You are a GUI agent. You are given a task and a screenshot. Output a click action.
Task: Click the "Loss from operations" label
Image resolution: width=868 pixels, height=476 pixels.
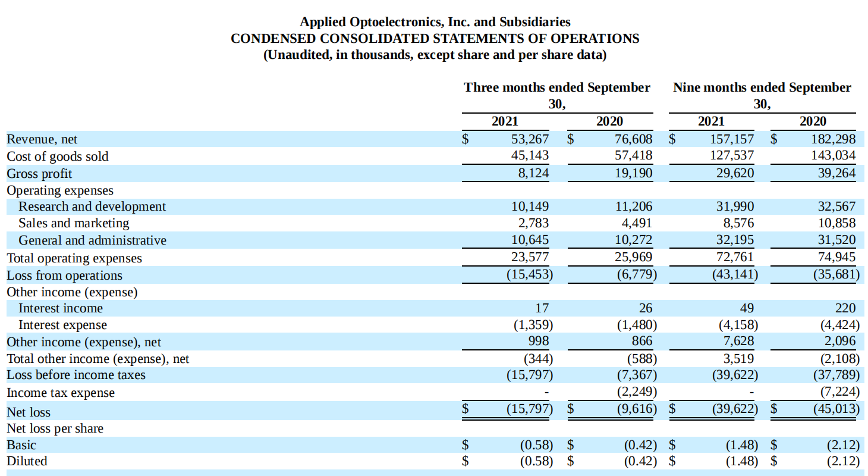tap(64, 275)
